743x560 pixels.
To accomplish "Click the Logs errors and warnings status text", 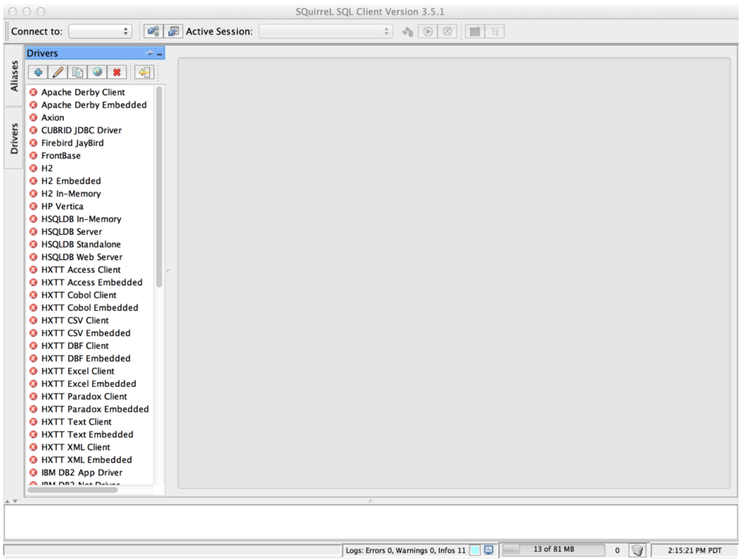I will tap(405, 550).
